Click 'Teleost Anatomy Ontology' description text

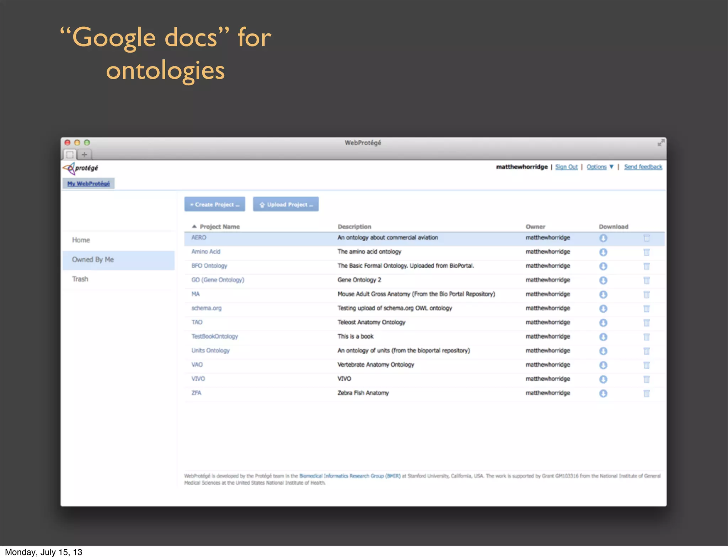coord(371,322)
